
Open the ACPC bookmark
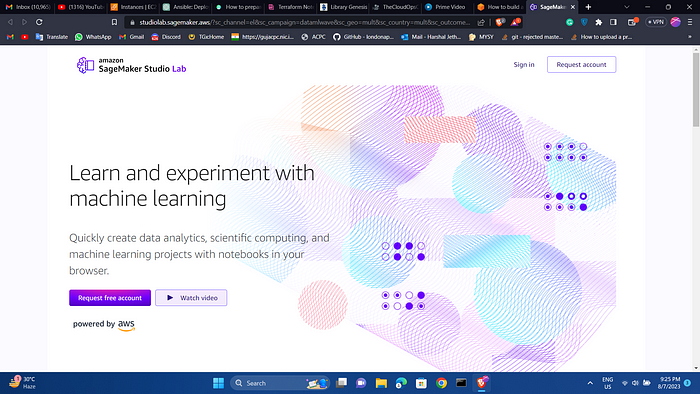pyautogui.click(x=313, y=37)
